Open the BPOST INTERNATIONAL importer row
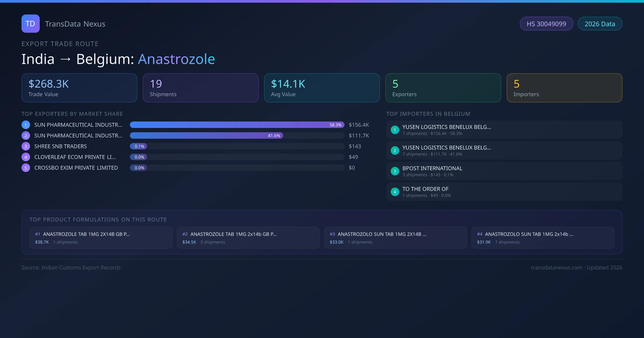This screenshot has width=644, height=338. pos(504,171)
